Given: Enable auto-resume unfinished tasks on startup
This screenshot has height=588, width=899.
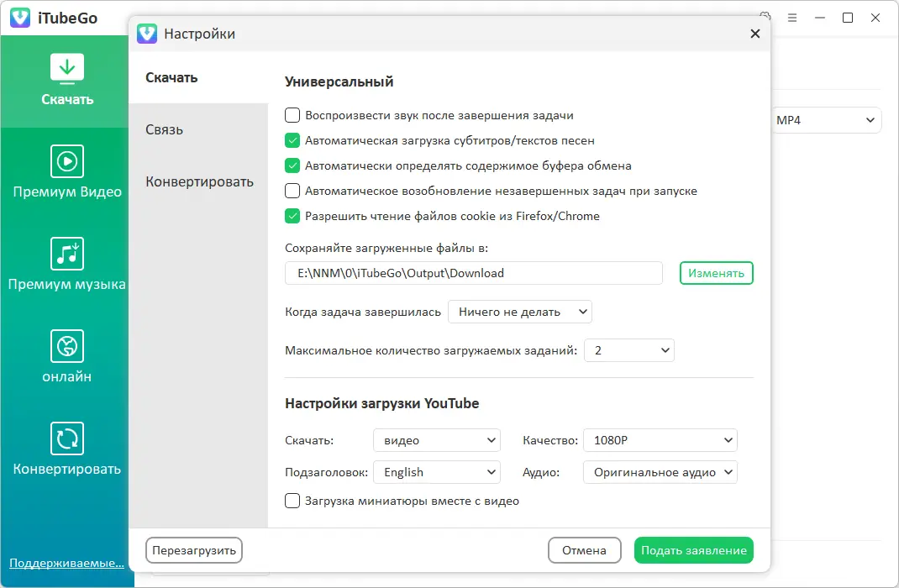Looking at the screenshot, I should click(292, 191).
